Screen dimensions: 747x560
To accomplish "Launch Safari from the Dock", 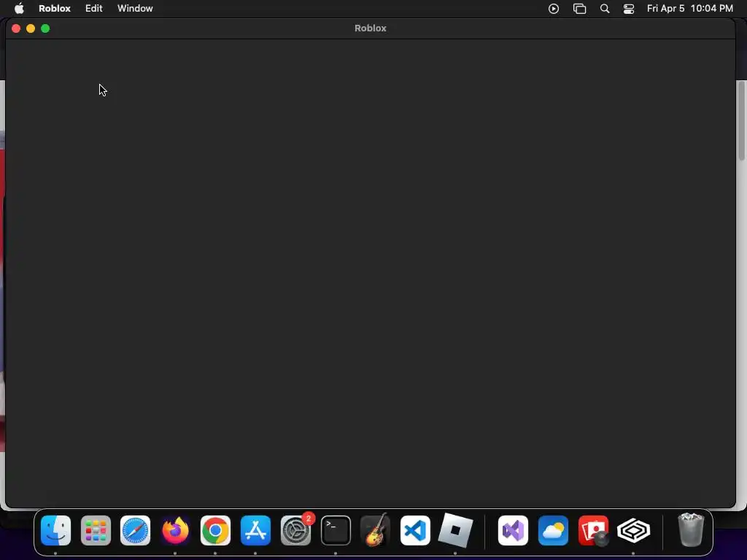I will 135,531.
